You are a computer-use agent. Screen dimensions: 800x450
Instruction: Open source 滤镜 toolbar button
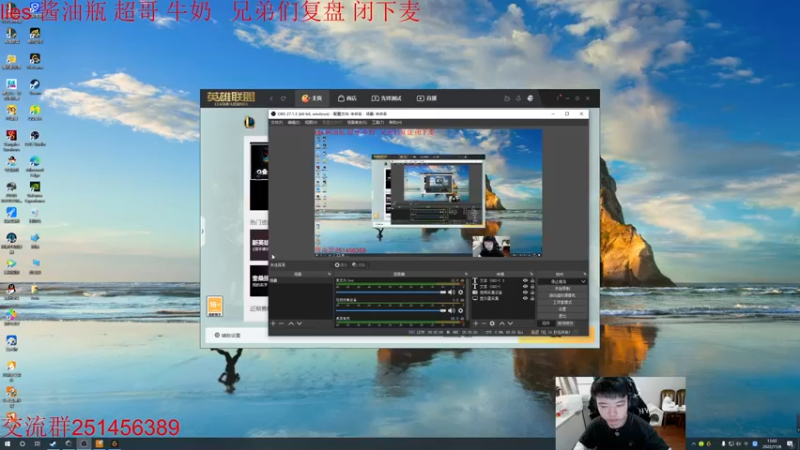(x=359, y=265)
